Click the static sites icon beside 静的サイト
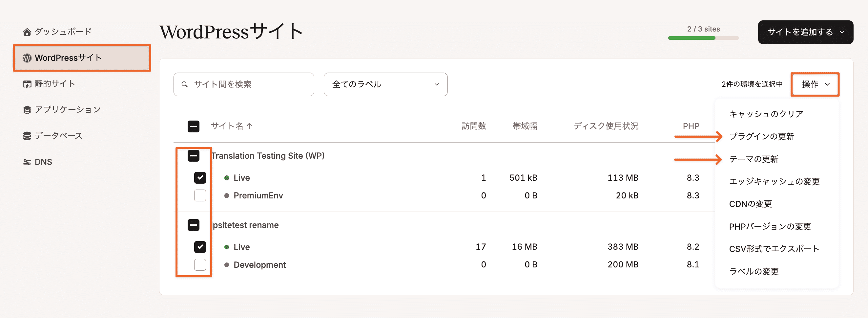This screenshot has height=318, width=868. [x=27, y=84]
